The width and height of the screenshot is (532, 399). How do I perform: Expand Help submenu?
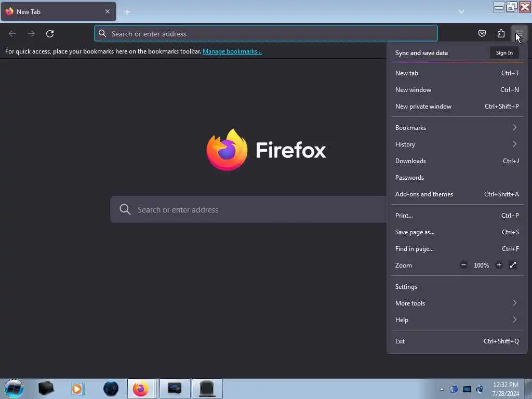pyautogui.click(x=457, y=320)
